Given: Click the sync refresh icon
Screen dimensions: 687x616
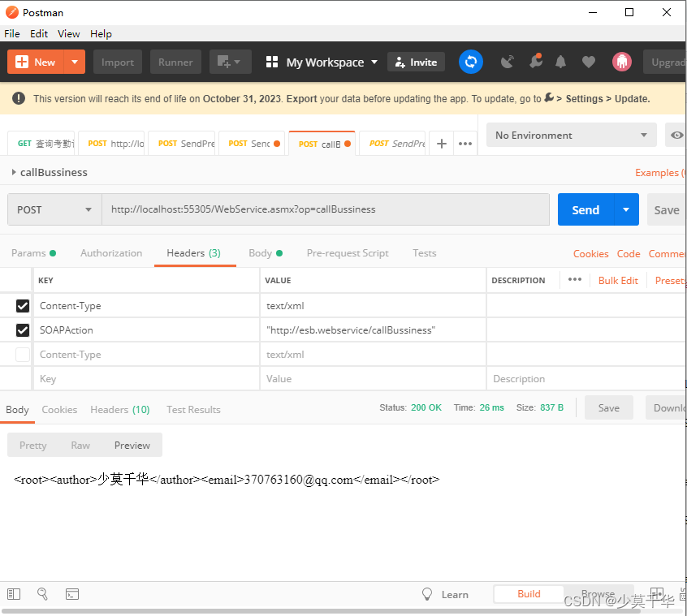Looking at the screenshot, I should pyautogui.click(x=470, y=62).
